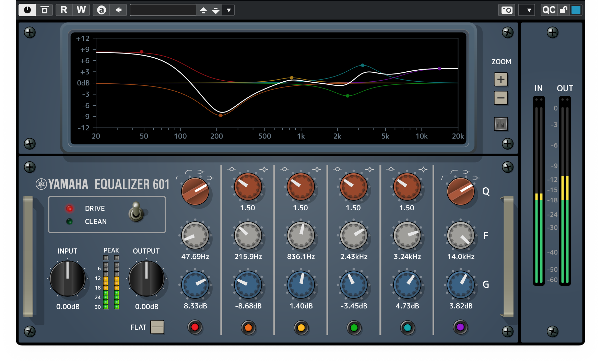601x364 pixels.
Task: Click the preset name field
Action: coord(163,10)
